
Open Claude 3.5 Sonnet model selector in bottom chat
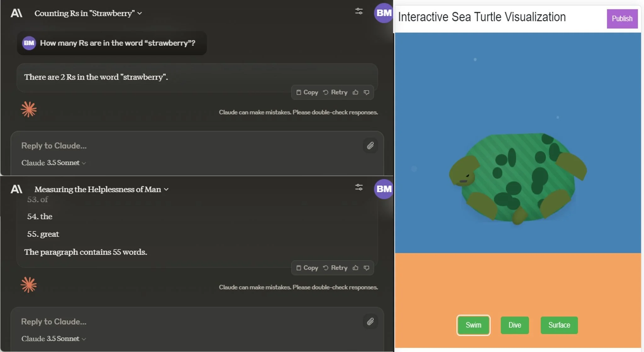[53, 339]
